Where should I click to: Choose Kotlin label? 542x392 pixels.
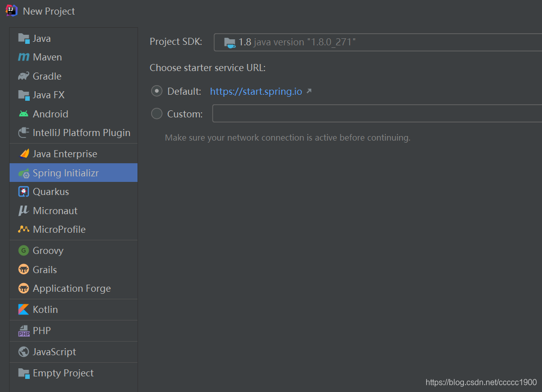[45, 309]
